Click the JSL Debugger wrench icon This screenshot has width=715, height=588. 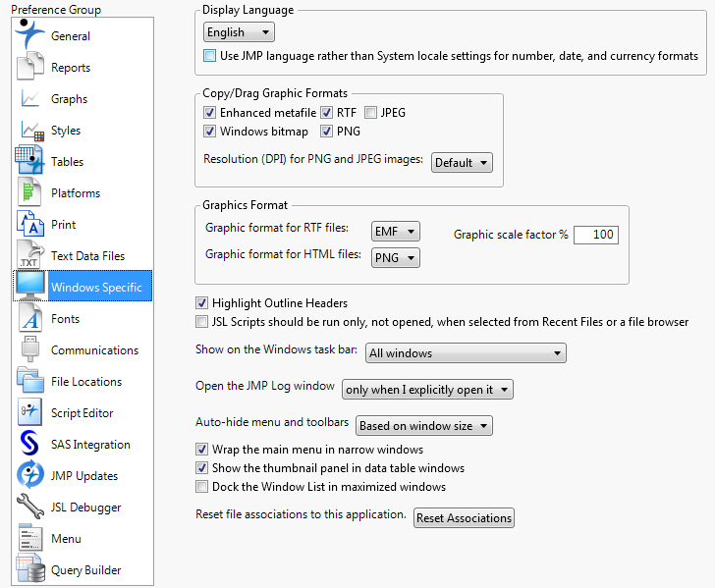click(x=30, y=506)
